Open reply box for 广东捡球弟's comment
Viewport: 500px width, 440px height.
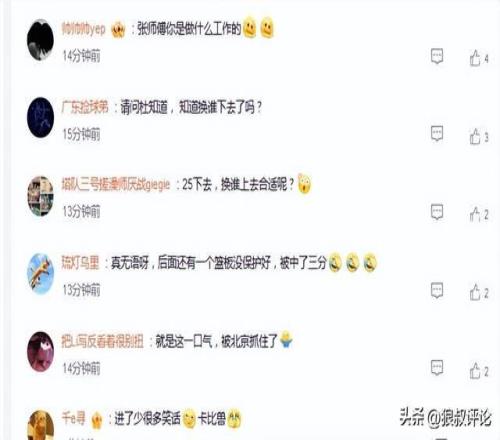click(x=437, y=134)
